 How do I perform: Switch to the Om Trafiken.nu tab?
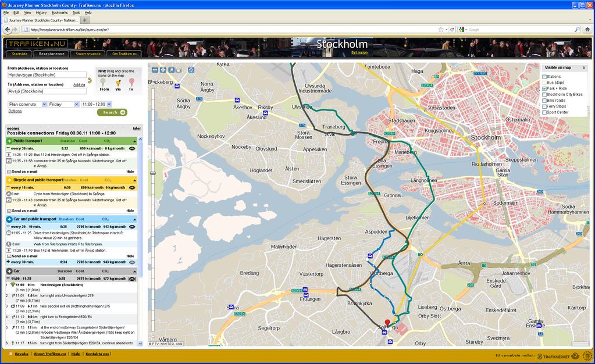tap(125, 54)
